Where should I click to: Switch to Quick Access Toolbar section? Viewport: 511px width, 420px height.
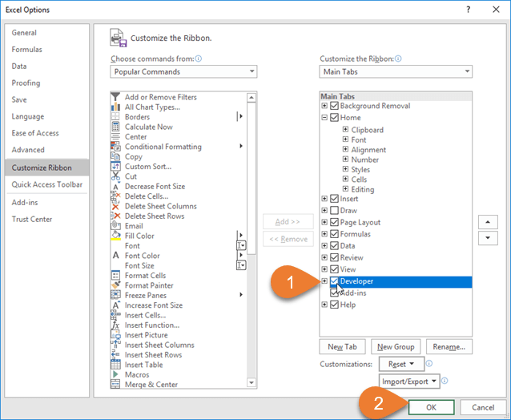coord(47,184)
